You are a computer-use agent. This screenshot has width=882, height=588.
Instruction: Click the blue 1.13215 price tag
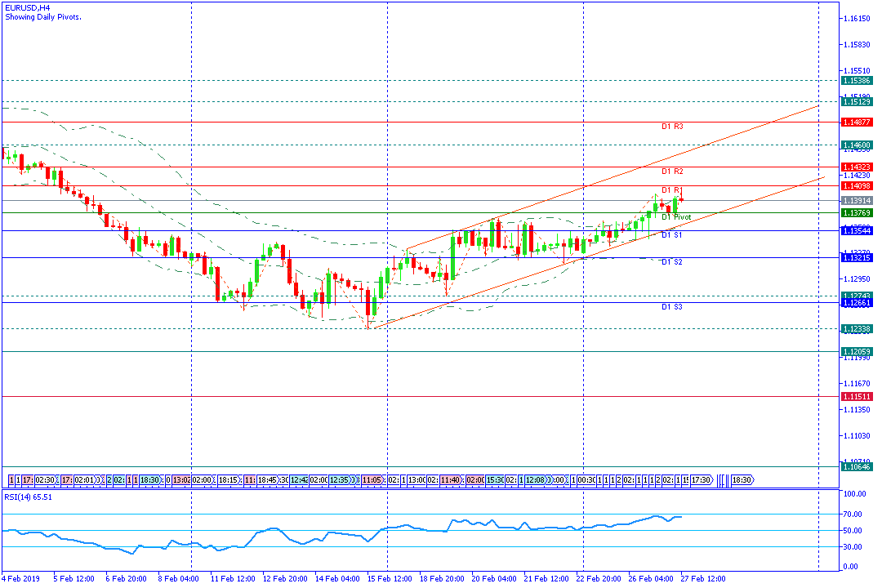coord(857,258)
